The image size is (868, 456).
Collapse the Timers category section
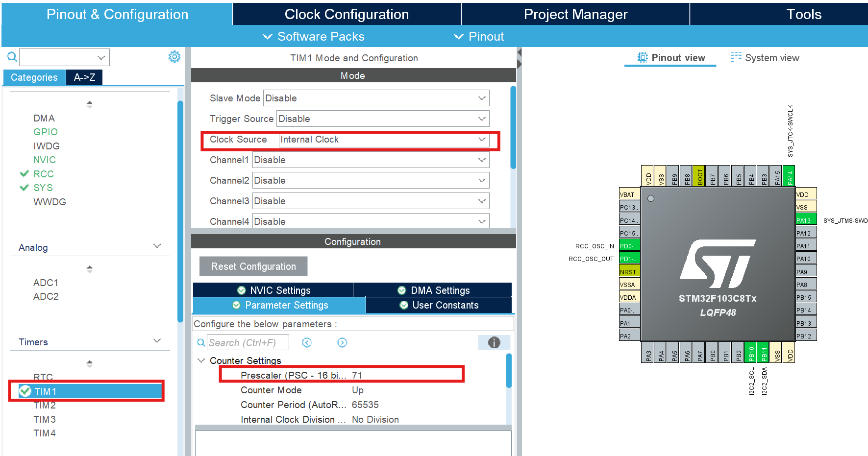point(157,341)
